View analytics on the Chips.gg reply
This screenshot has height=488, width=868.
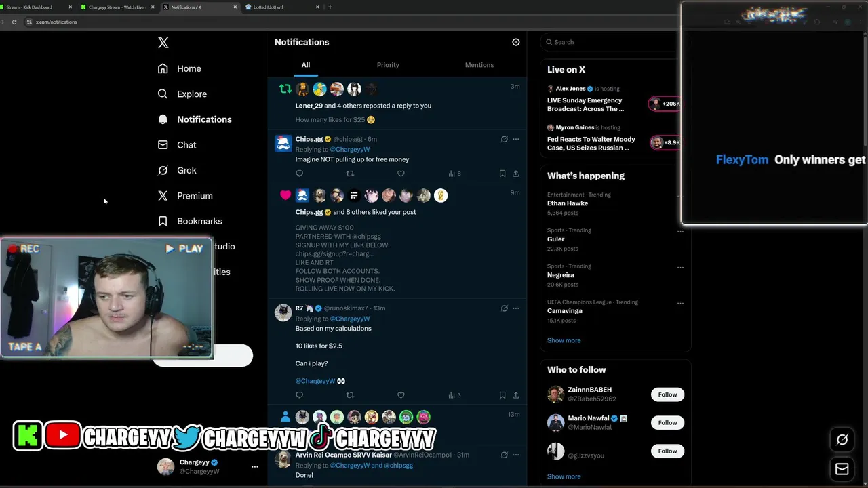[x=454, y=174]
